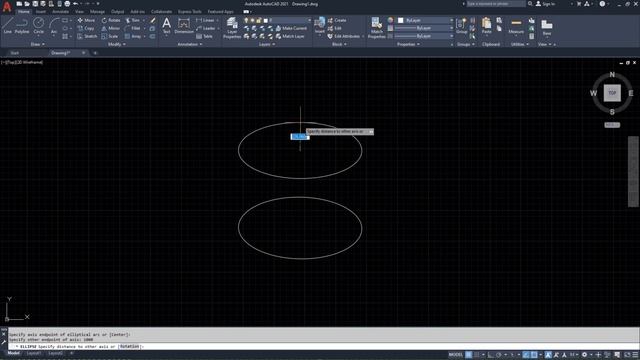Click Create block button
The height and width of the screenshot is (360, 640).
pos(337,20)
